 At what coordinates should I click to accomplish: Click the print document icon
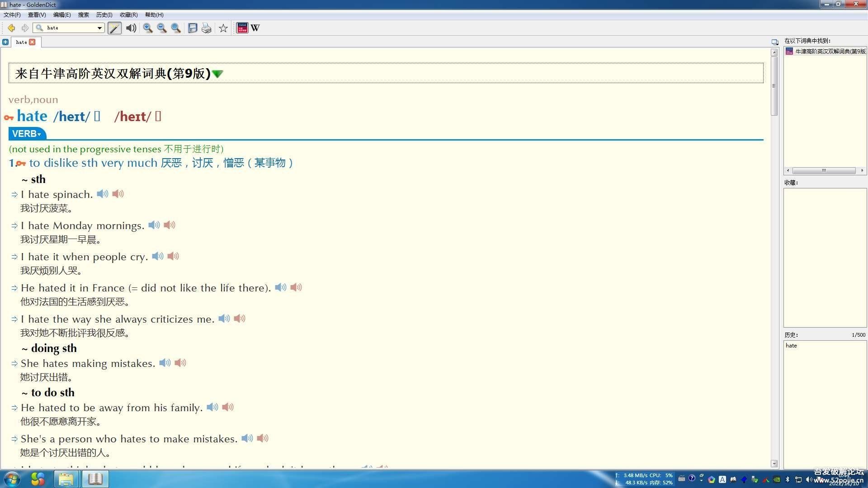tap(208, 28)
